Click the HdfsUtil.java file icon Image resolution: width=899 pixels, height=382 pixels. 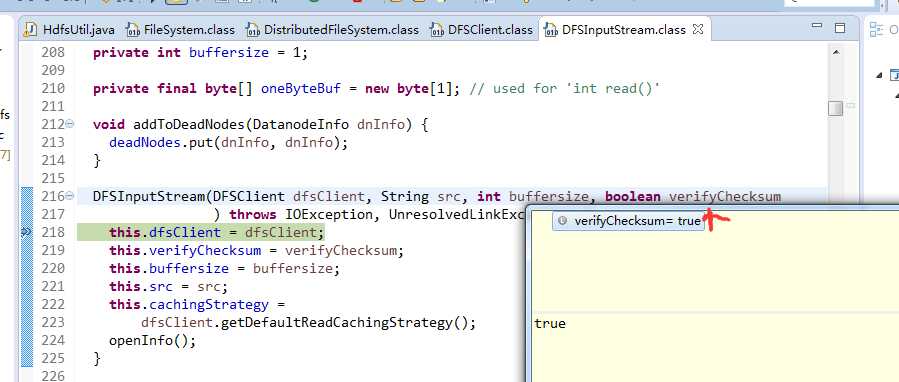point(30,29)
